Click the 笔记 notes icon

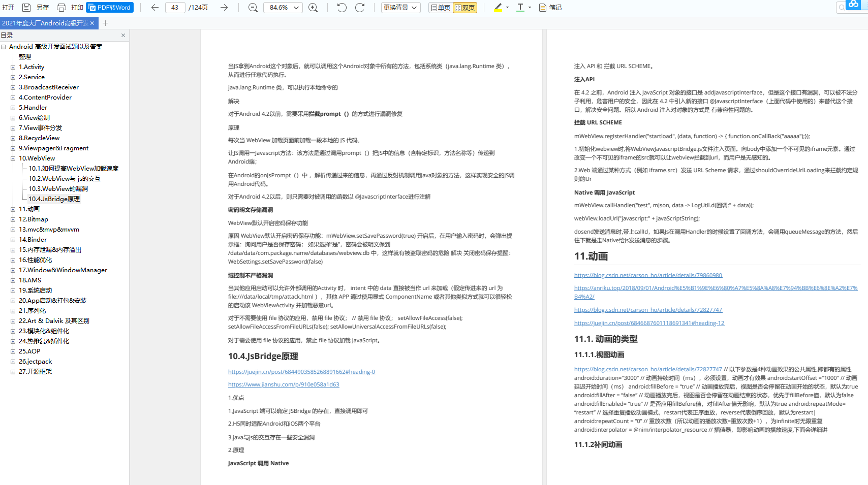tap(543, 8)
